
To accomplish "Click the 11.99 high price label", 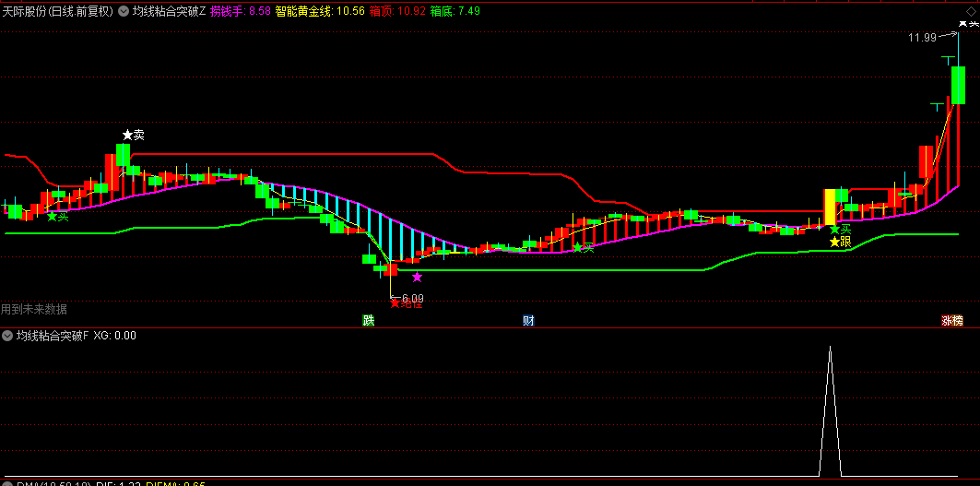I will click(922, 38).
